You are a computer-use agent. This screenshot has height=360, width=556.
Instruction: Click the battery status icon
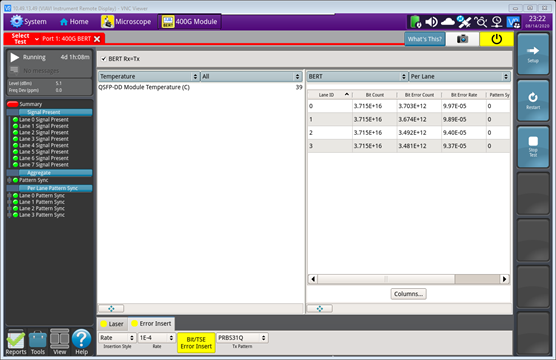415,22
